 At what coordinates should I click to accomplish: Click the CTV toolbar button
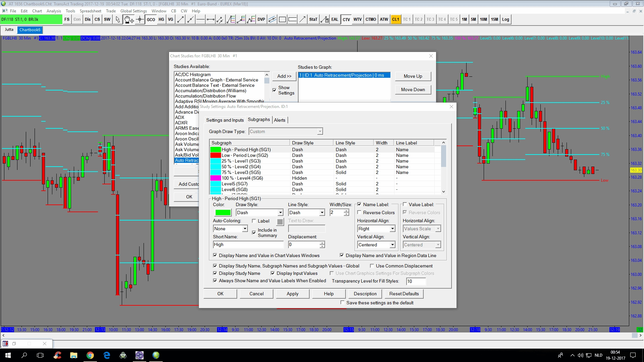pos(346,19)
